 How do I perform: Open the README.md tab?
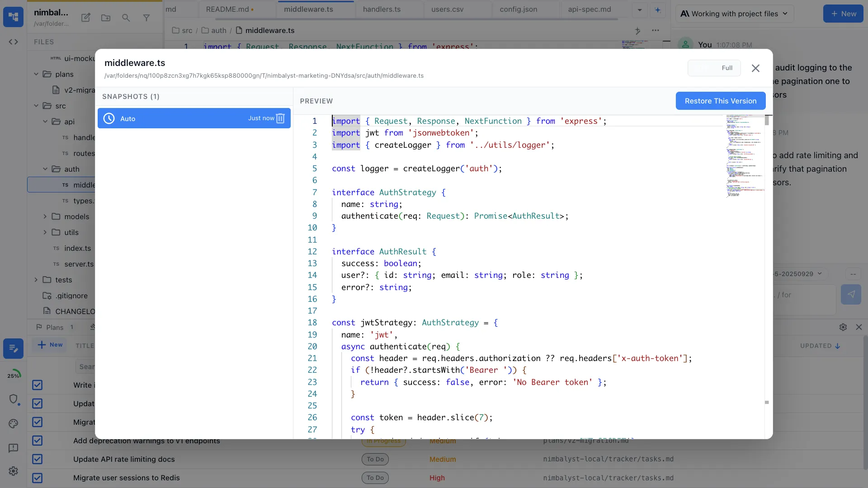(x=228, y=9)
